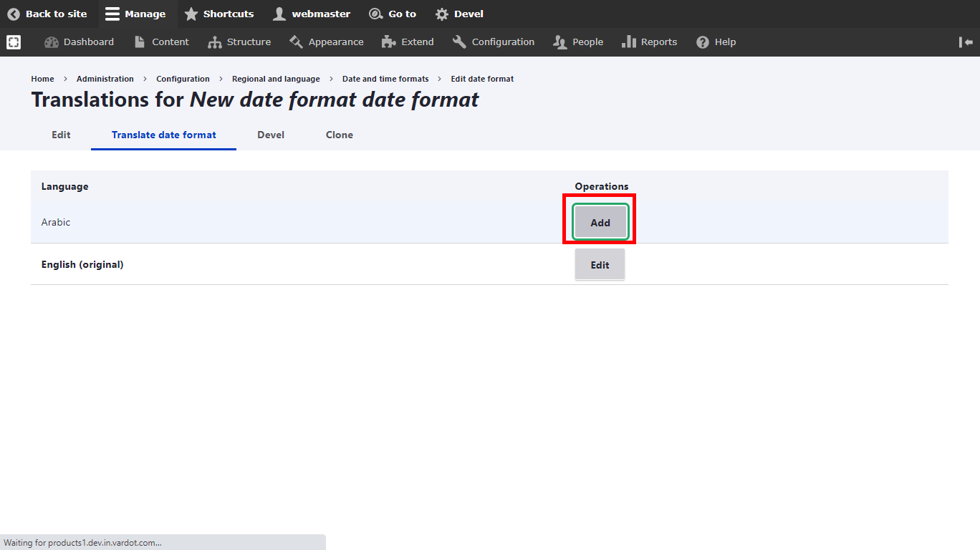Viewport: 980px width, 550px height.
Task: Go to the Structure menu
Action: (240, 42)
